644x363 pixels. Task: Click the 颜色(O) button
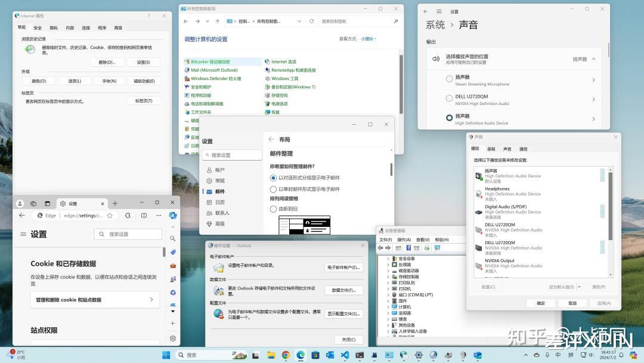click(39, 81)
